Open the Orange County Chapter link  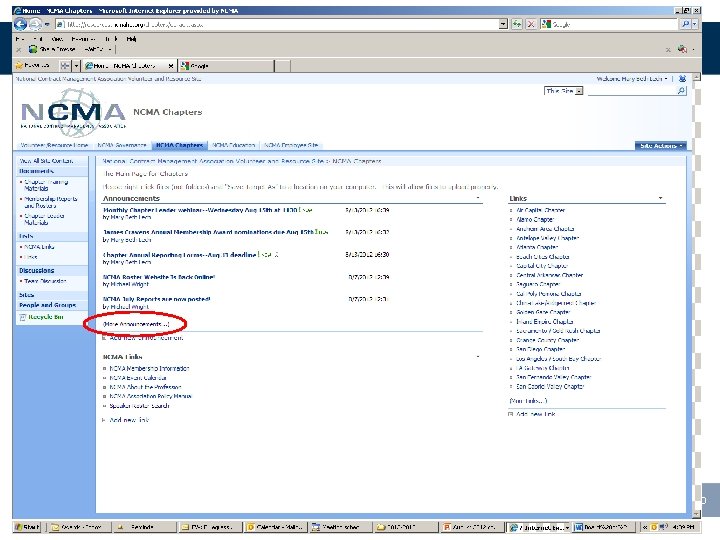pos(547,340)
